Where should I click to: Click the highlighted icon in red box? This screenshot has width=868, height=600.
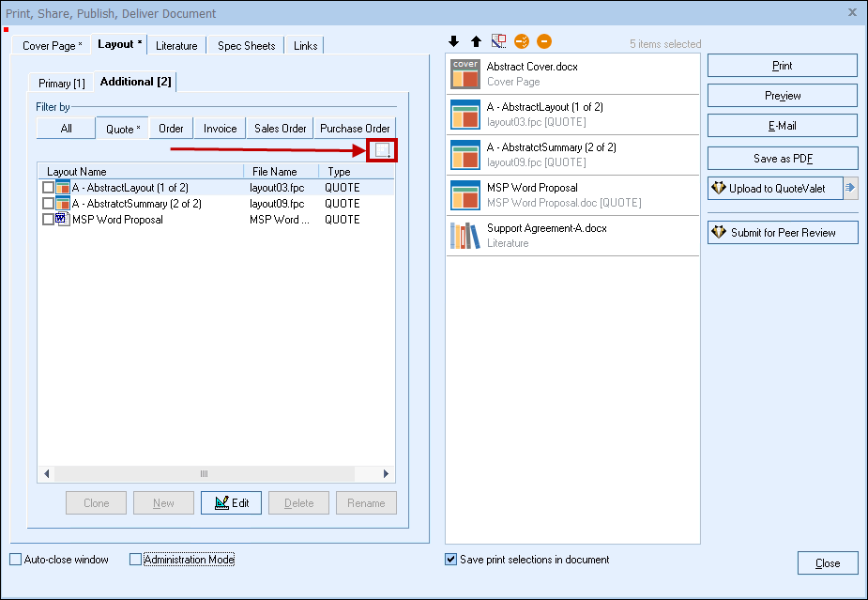382,150
